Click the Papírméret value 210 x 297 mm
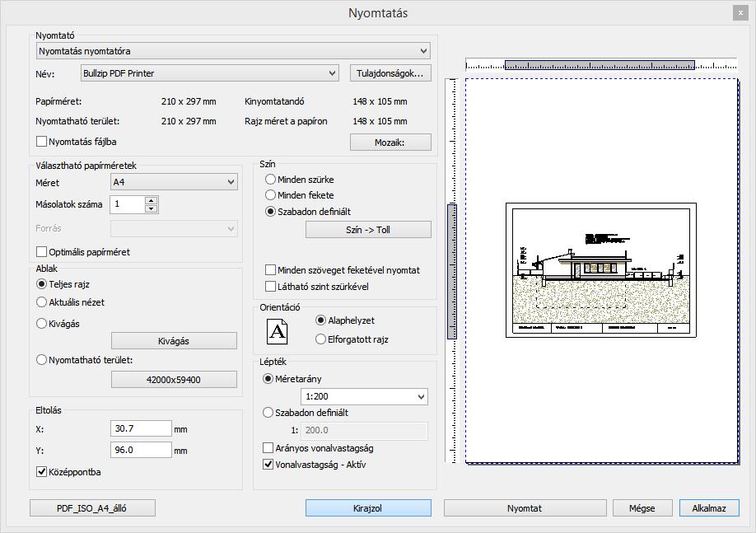756x533 pixels. [x=189, y=101]
